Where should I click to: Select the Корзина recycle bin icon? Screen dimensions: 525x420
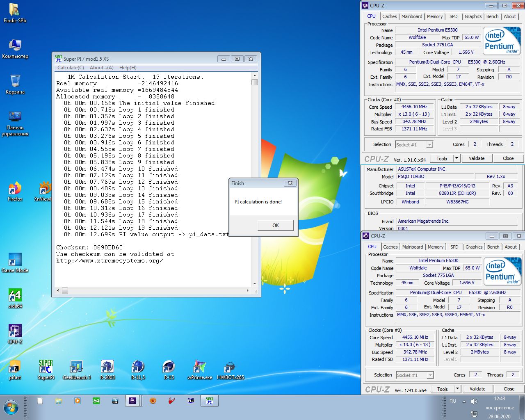tap(15, 84)
